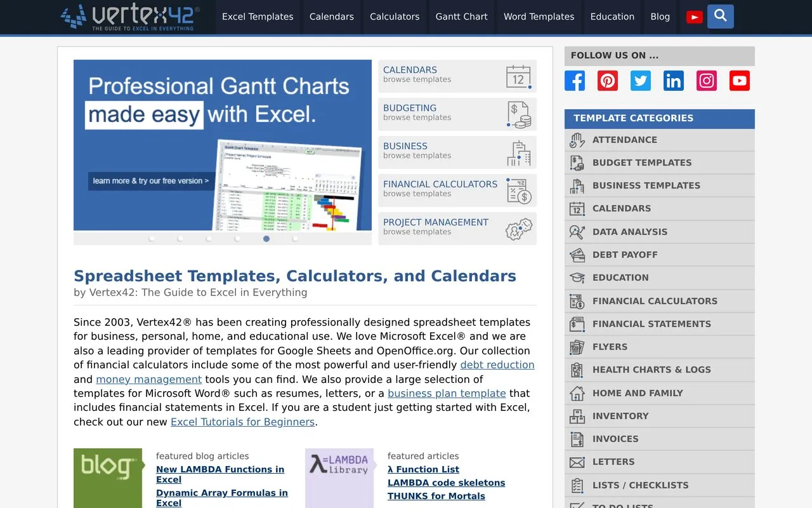Click the LAMBDA library thumbnail
Screen dimensions: 812x508
pyautogui.click(x=339, y=478)
